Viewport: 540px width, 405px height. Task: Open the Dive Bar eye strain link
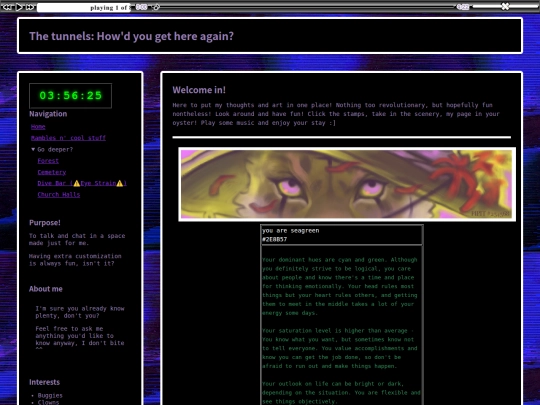pyautogui.click(x=82, y=183)
